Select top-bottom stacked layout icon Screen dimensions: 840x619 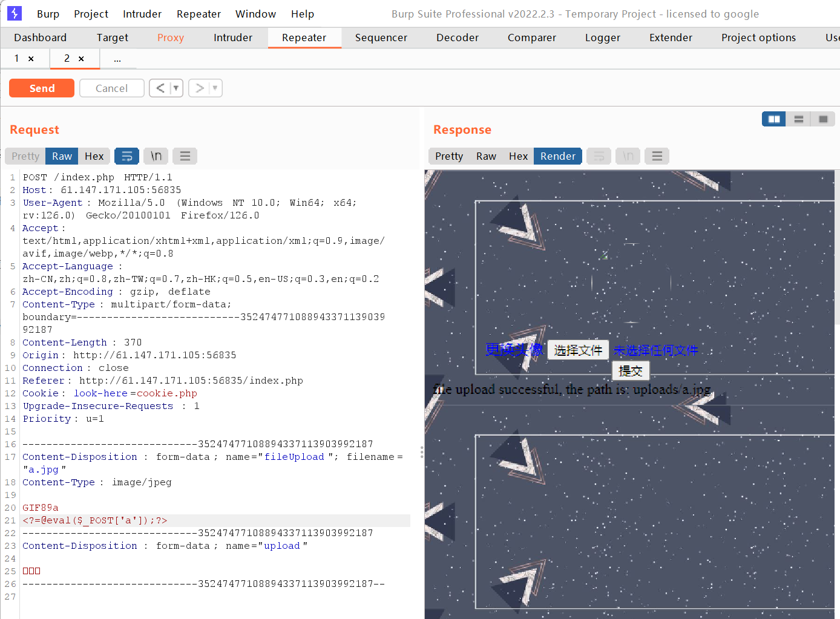(x=798, y=119)
